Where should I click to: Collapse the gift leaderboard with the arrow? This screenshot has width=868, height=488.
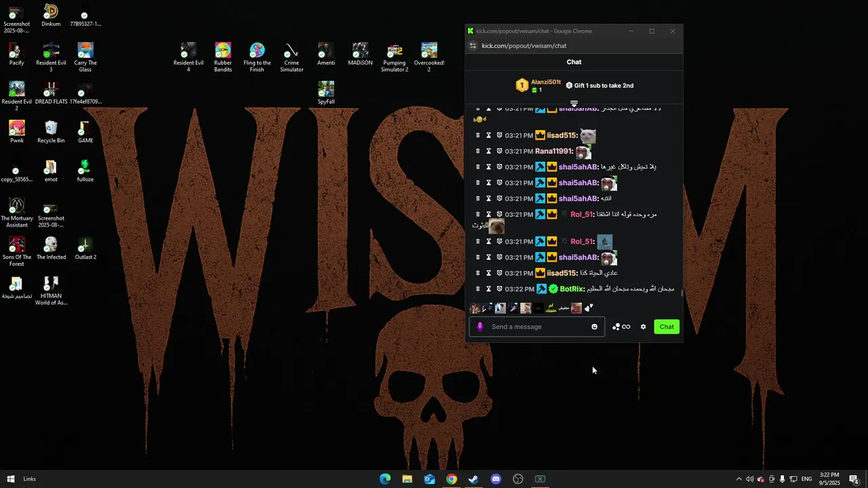click(x=574, y=104)
